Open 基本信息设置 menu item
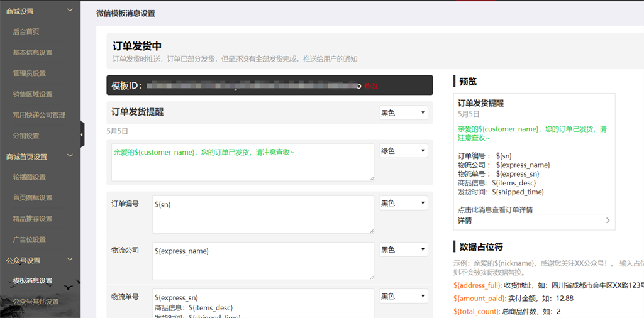The height and width of the screenshot is (318, 644). 33,53
